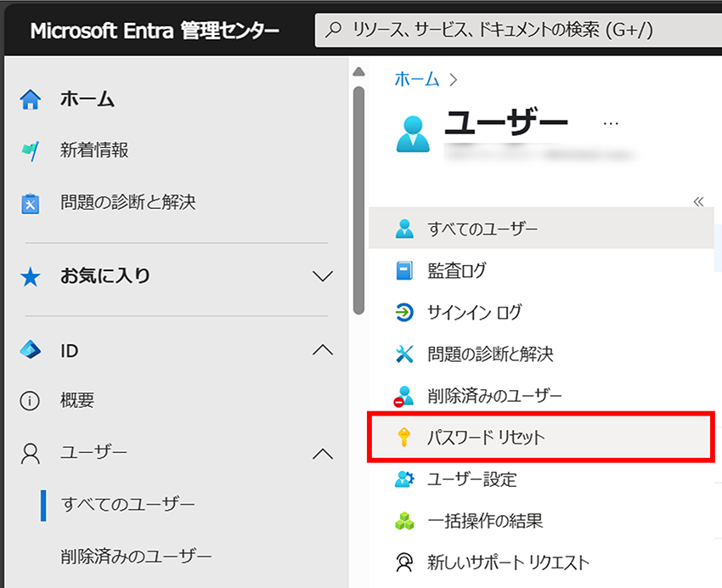The width and height of the screenshot is (722, 588).
Task: Click the 一括操作の結果 cubes icon
Action: (404, 521)
